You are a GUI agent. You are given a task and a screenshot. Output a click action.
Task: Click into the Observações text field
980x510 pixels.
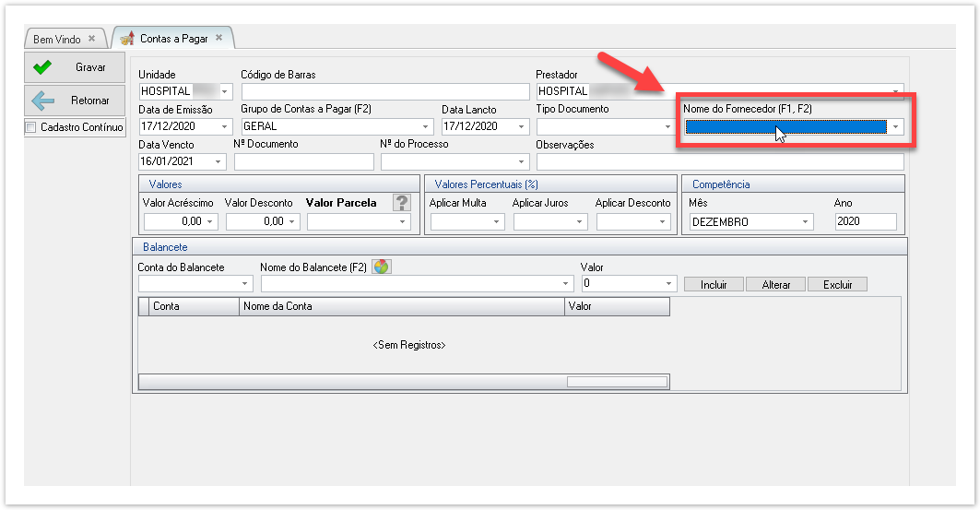tap(719, 162)
